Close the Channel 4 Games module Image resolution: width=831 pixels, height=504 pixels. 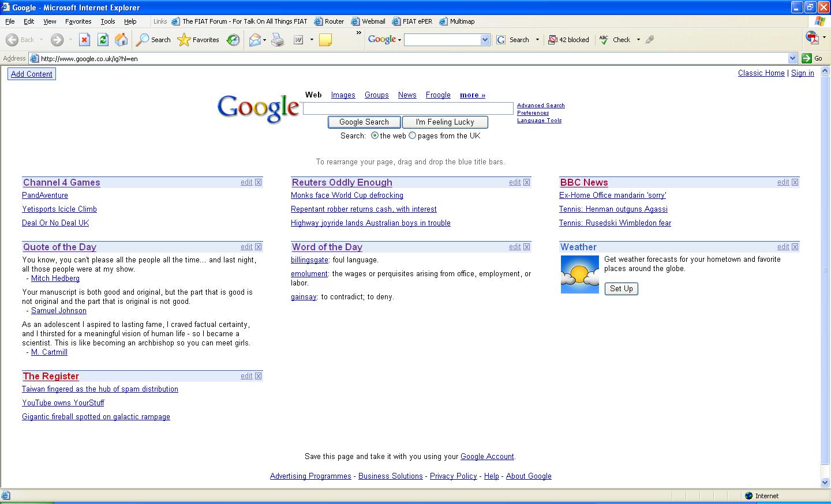tap(258, 182)
